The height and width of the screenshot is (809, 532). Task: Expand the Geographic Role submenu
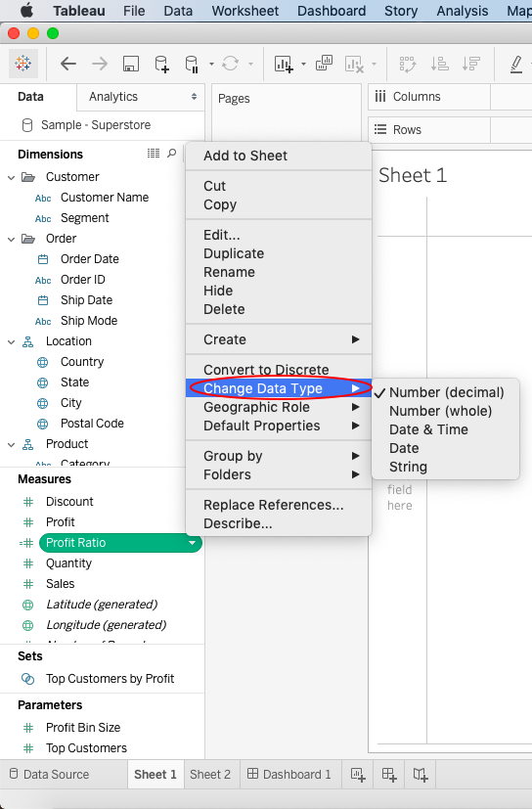coord(279,407)
